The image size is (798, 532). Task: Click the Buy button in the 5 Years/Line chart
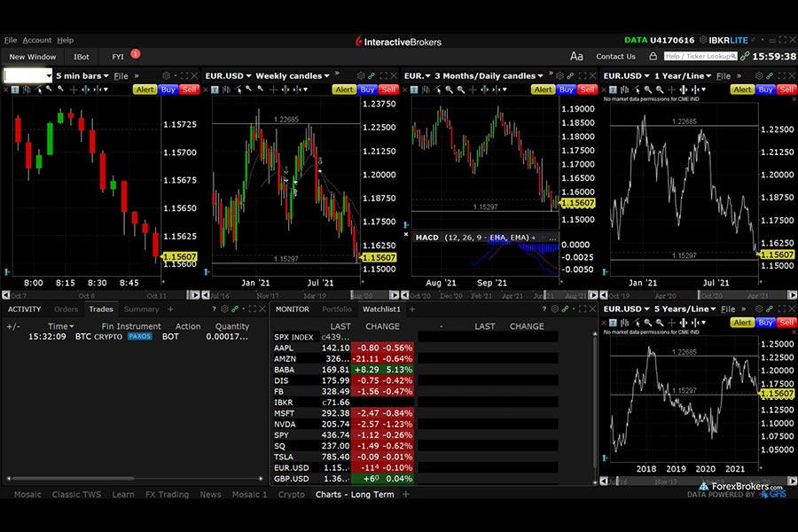coord(765,323)
